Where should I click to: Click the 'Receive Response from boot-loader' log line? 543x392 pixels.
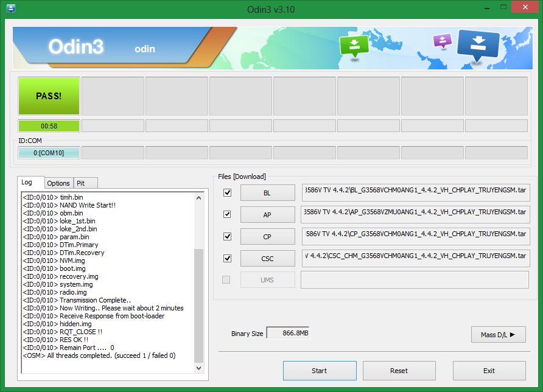pos(94,316)
